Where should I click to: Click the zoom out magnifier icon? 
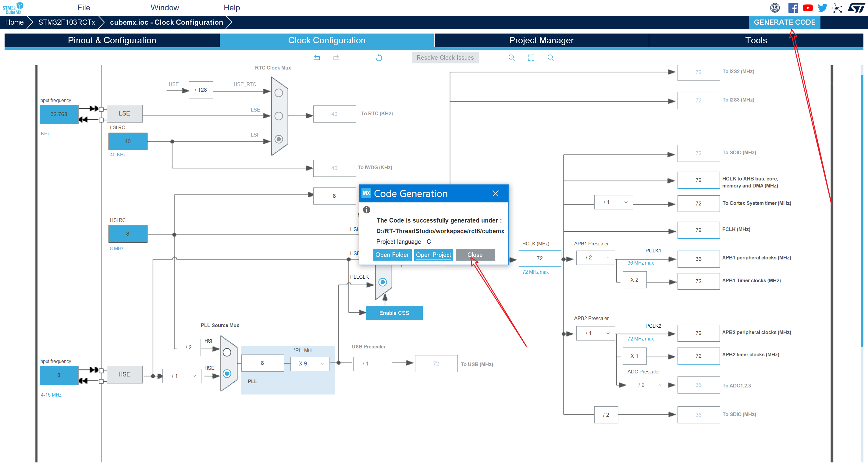pyautogui.click(x=551, y=58)
